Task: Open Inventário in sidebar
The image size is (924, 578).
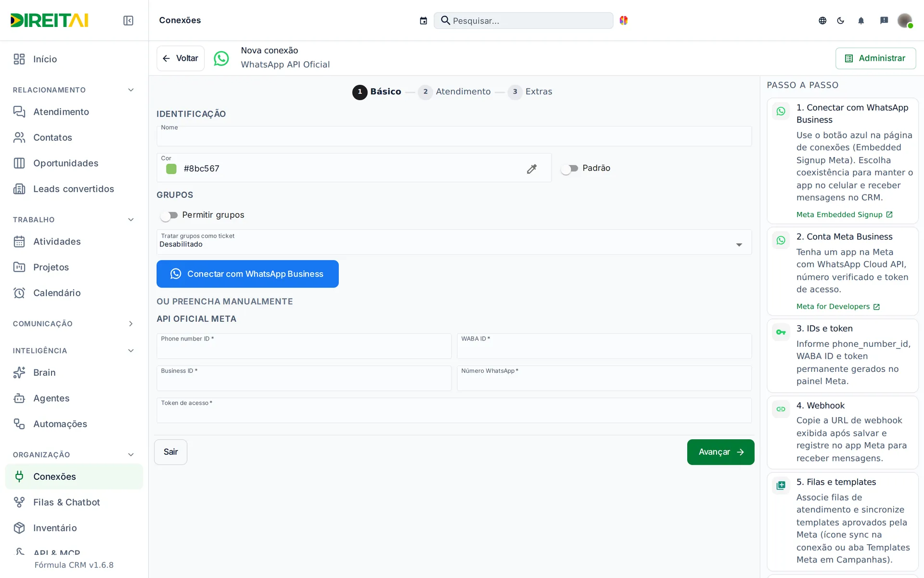Action: click(74, 528)
